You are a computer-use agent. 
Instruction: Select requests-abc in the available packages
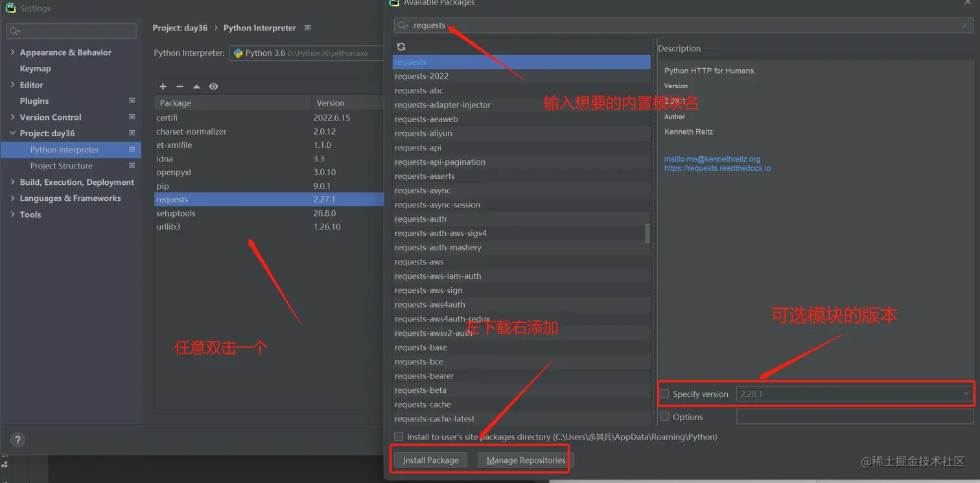coord(522,91)
